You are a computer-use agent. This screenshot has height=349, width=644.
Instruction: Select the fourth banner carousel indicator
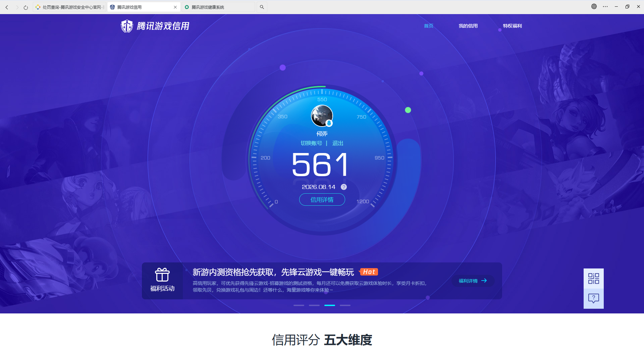point(345,305)
